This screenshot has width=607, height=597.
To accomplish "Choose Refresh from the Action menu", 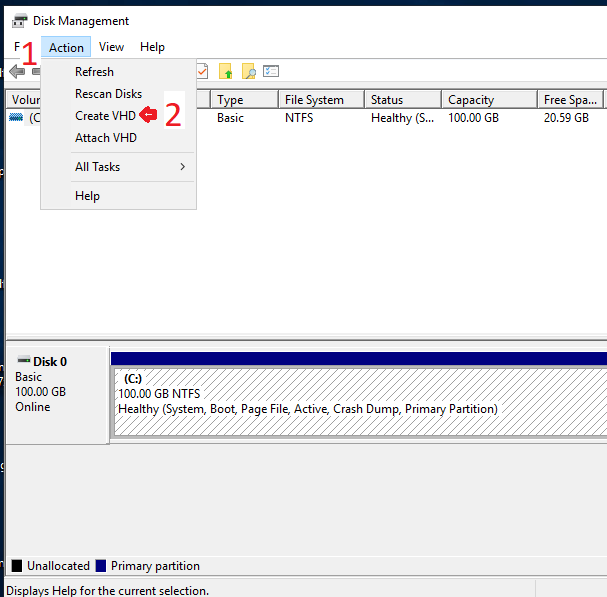I will [118, 72].
